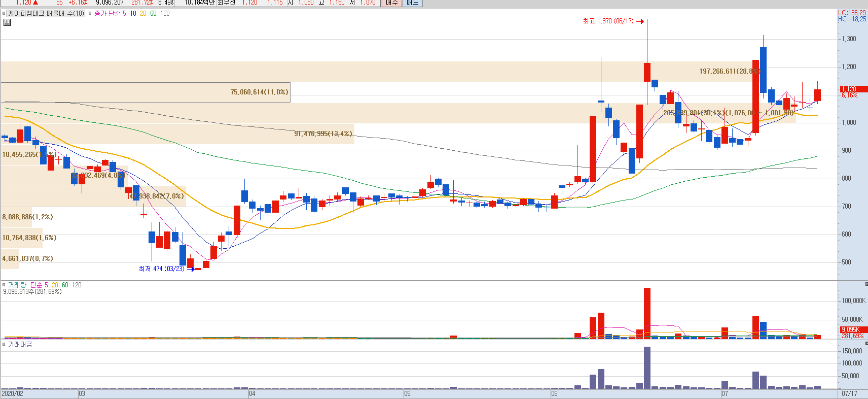Viewport: 868px width, 399px height.
Task: Click the 매수 (buy) button
Action: (391, 3)
